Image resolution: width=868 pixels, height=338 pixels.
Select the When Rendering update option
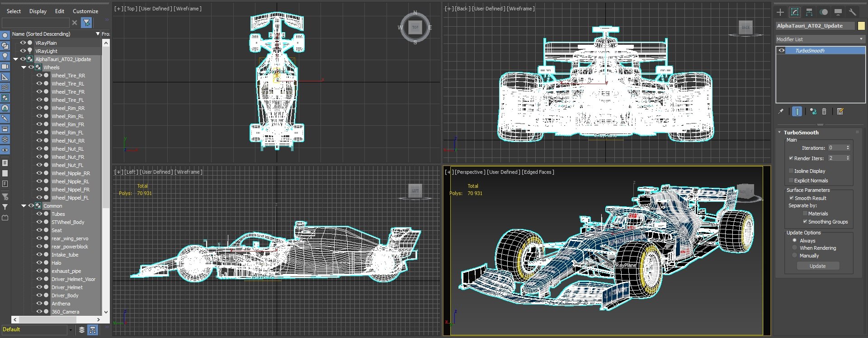point(795,248)
